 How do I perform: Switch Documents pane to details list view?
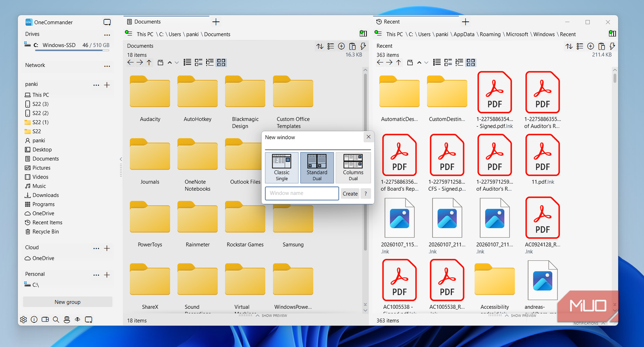(199, 63)
